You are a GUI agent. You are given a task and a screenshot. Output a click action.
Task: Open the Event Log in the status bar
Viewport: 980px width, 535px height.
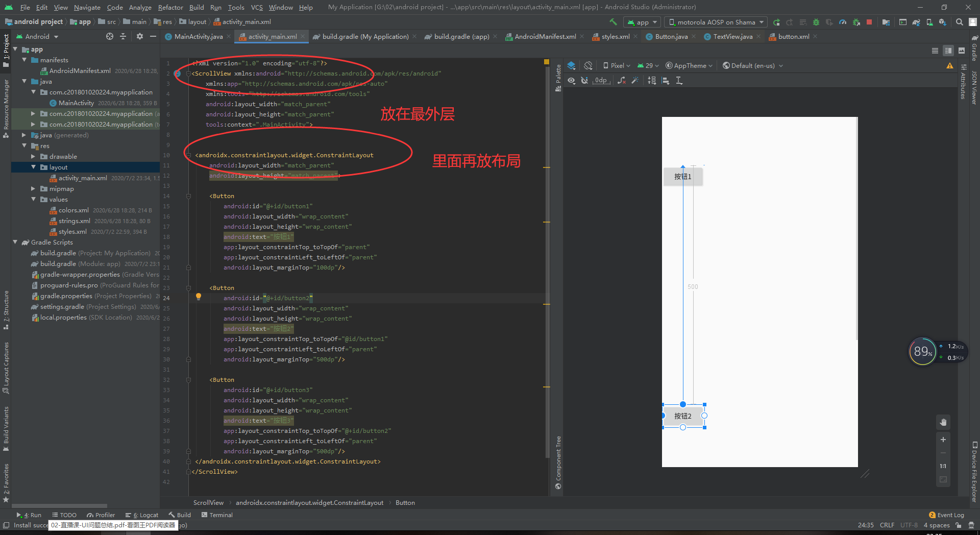950,515
